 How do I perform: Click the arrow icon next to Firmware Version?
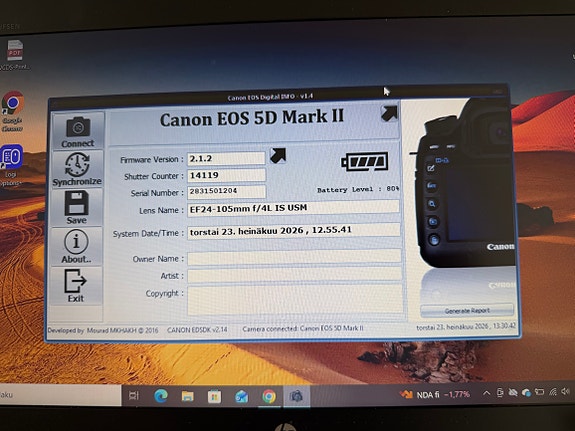point(278,156)
